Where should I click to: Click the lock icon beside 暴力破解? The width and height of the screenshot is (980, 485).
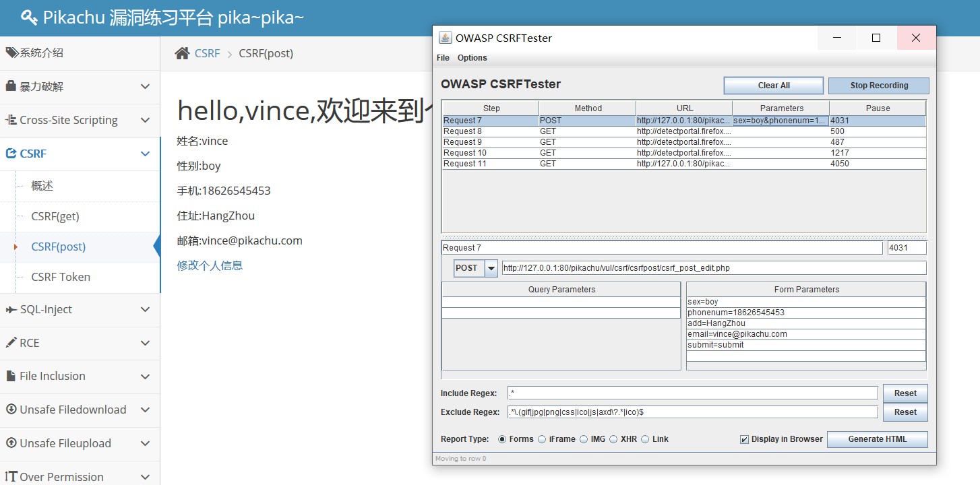click(11, 86)
